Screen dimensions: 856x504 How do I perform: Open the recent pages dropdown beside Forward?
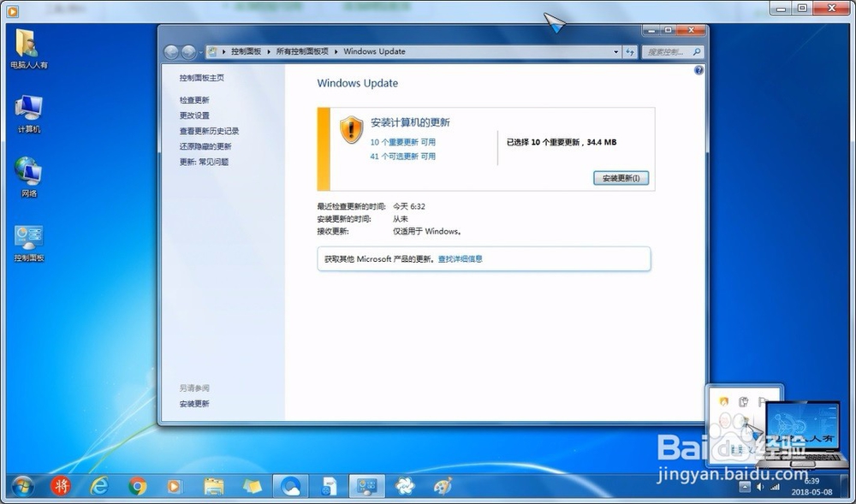coord(200,52)
